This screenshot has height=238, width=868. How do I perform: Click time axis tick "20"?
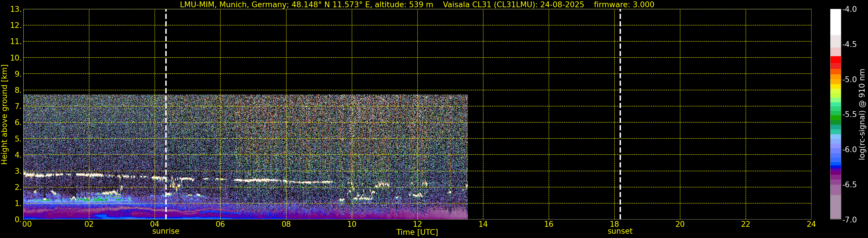click(x=680, y=224)
